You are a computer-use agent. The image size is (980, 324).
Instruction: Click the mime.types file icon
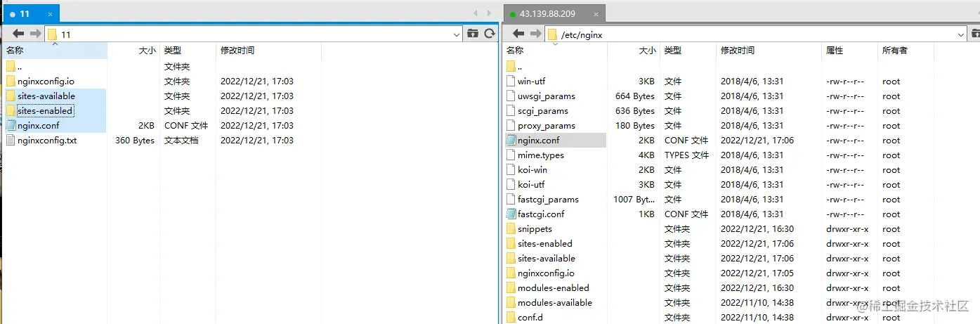point(511,155)
